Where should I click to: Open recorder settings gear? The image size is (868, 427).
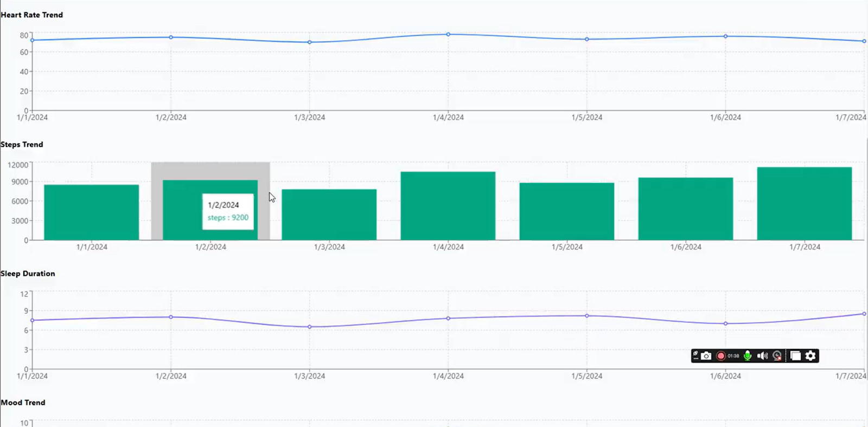click(x=810, y=356)
